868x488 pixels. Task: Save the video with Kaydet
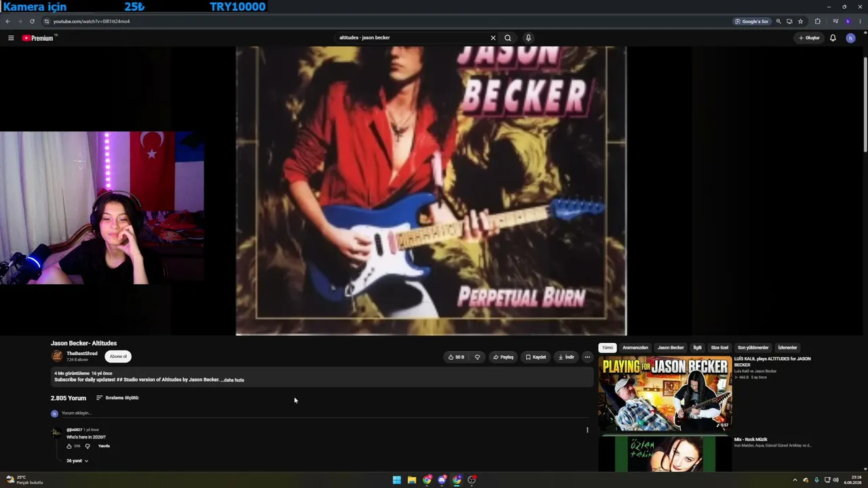click(x=536, y=357)
